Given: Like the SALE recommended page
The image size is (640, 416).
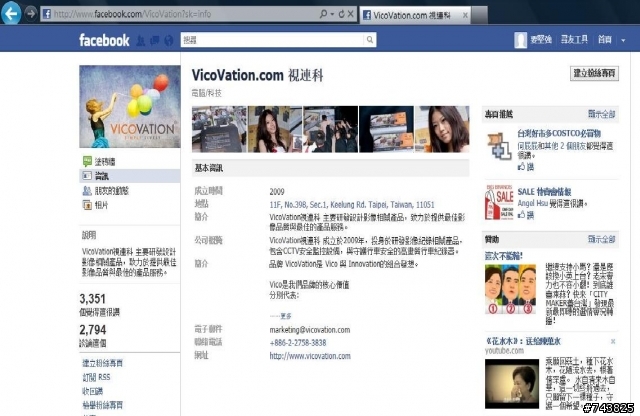Looking at the screenshot, I should coord(526,215).
